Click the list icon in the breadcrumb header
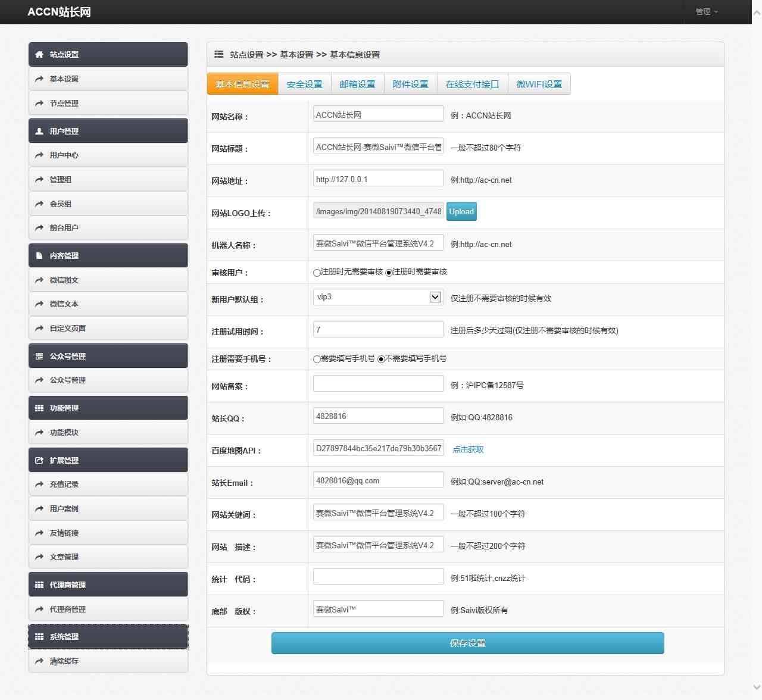 218,55
